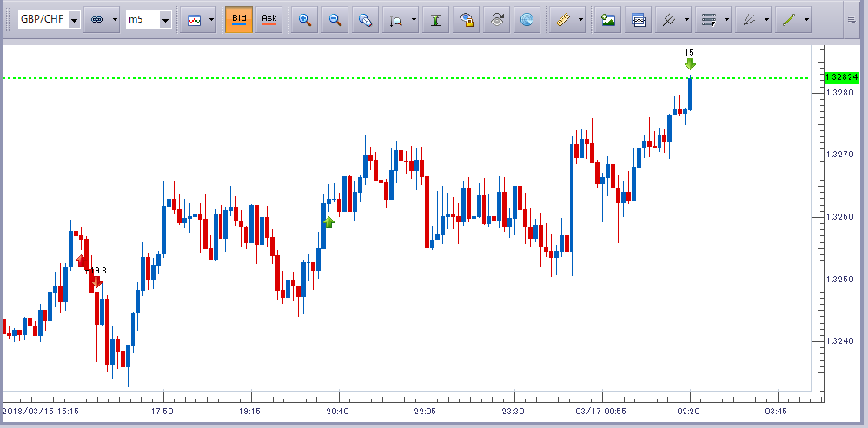Screen dimensions: 868x428
Task: Click the 23:30 time axis label
Action: point(514,412)
